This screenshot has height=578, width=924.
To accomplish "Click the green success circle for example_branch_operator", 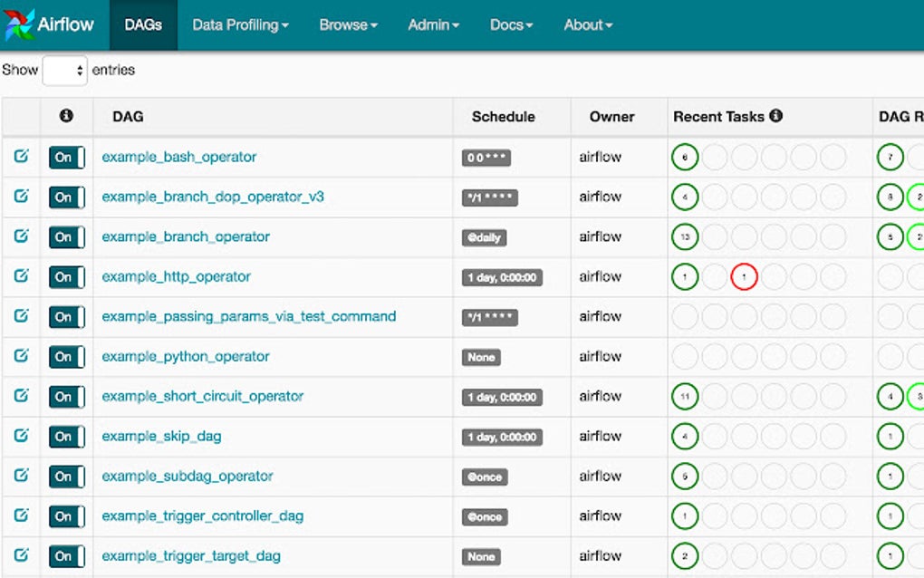I will pos(685,236).
